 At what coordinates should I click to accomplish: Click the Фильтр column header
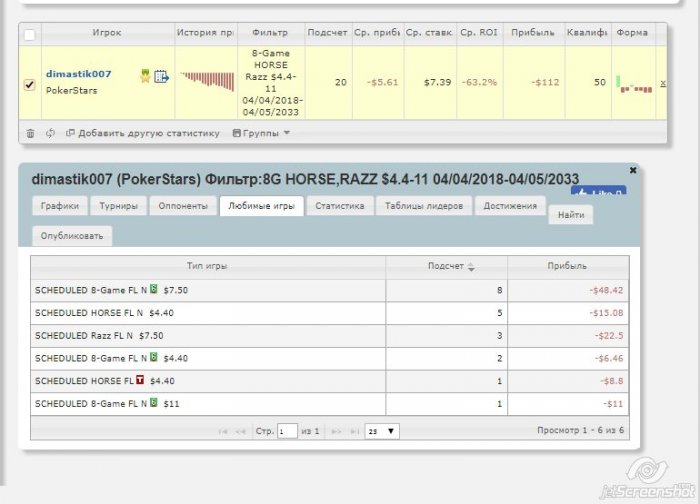270,33
